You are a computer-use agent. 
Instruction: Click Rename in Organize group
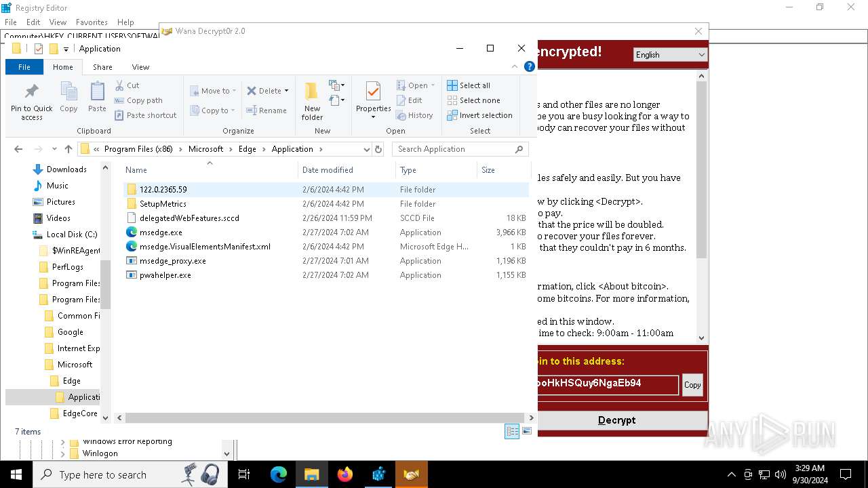click(x=267, y=110)
